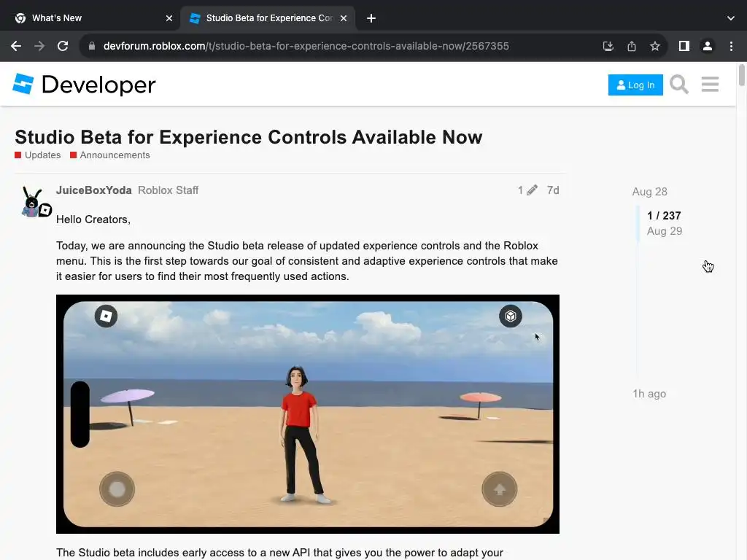
Task: Reload the current page
Action: (63, 46)
